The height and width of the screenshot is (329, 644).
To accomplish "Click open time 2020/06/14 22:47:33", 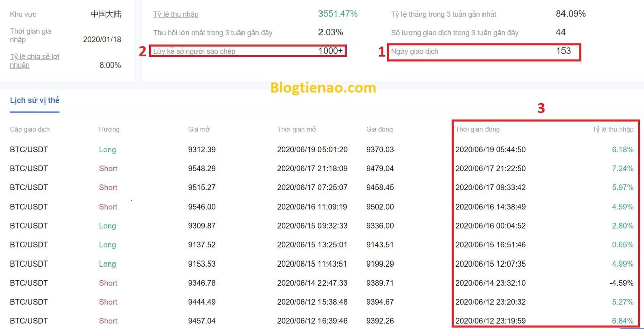I will pos(312,283).
